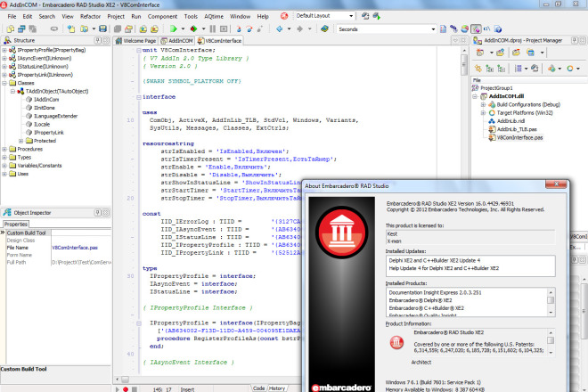This screenshot has width=588, height=392.
Task: Open the Back navigation history dropdown
Action: coord(289,29)
